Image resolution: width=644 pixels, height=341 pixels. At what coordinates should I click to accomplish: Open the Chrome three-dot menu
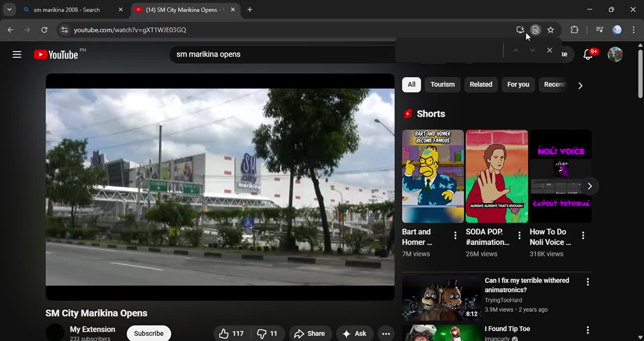[634, 30]
